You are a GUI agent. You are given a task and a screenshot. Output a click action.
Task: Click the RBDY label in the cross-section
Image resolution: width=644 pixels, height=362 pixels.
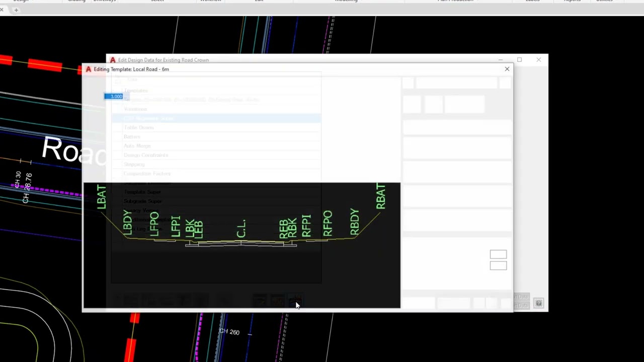[354, 222]
